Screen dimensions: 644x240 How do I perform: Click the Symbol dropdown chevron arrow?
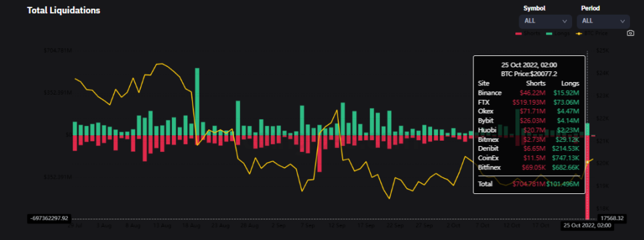tap(564, 21)
